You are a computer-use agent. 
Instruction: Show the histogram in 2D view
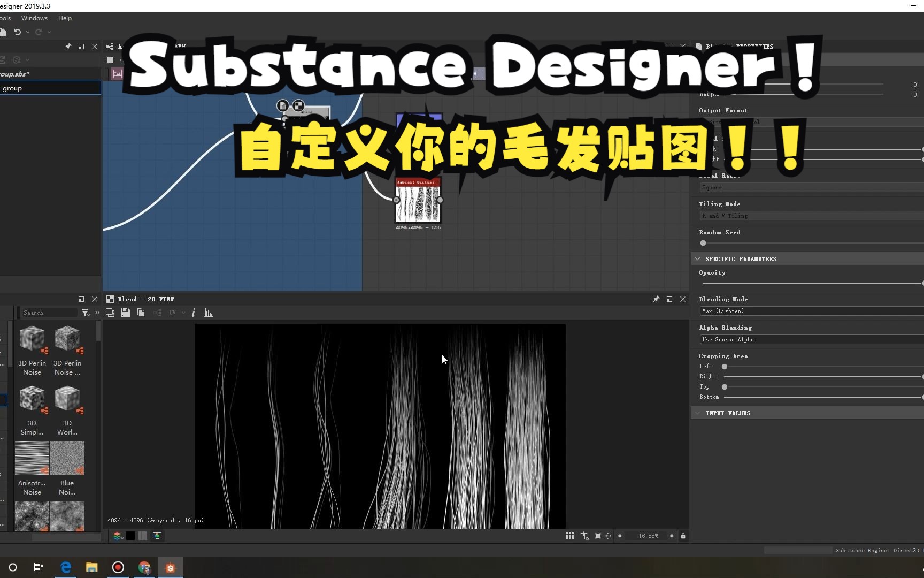click(x=209, y=313)
